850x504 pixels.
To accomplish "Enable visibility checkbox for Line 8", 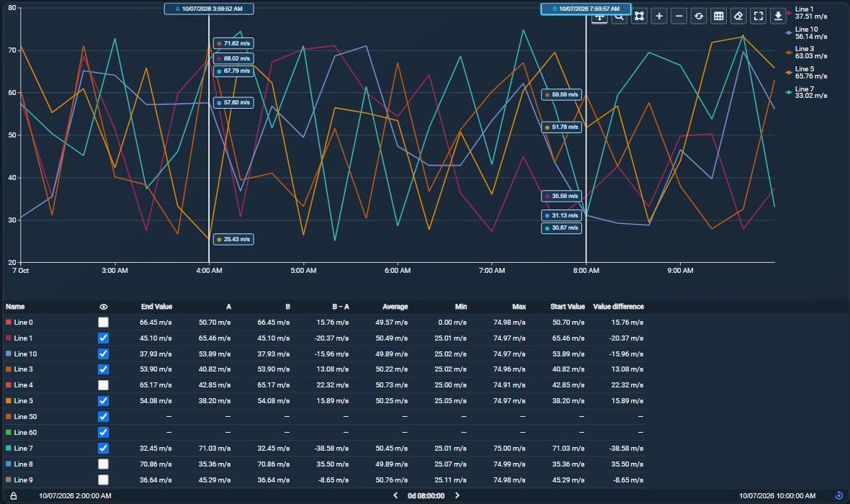I will coord(104,464).
